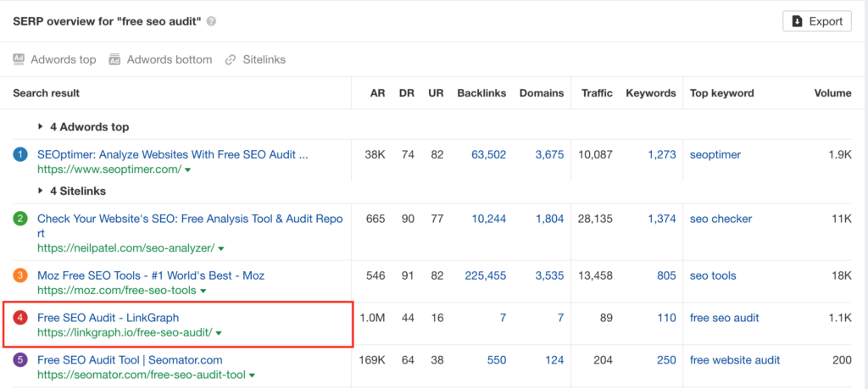Click the Domains column header
Image resolution: width=868 pixels, height=389 pixels.
[542, 93]
